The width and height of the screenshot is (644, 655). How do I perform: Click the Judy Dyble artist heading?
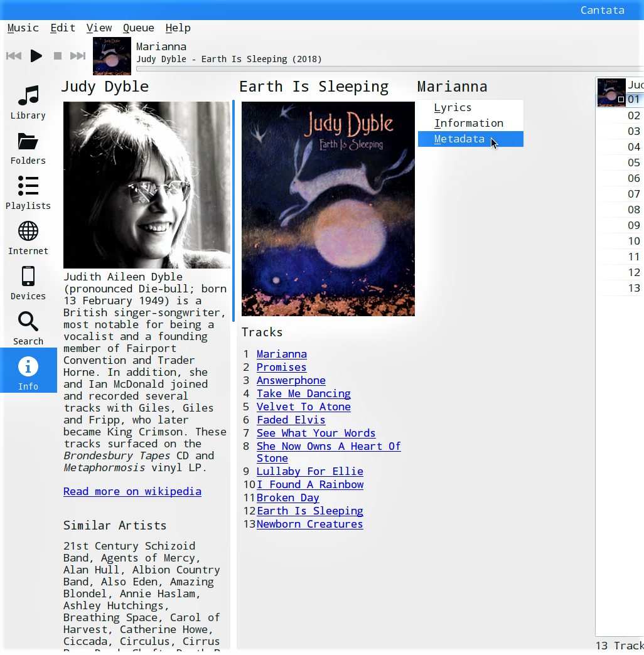(x=105, y=87)
